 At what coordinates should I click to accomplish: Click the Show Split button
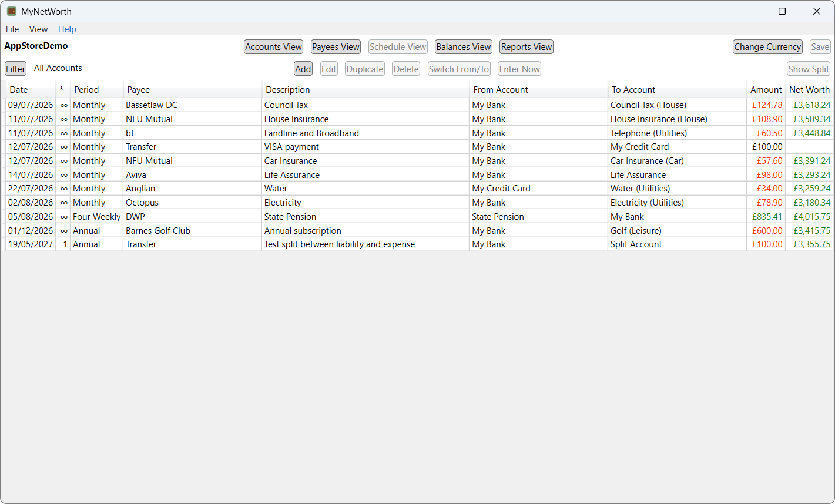[x=809, y=69]
